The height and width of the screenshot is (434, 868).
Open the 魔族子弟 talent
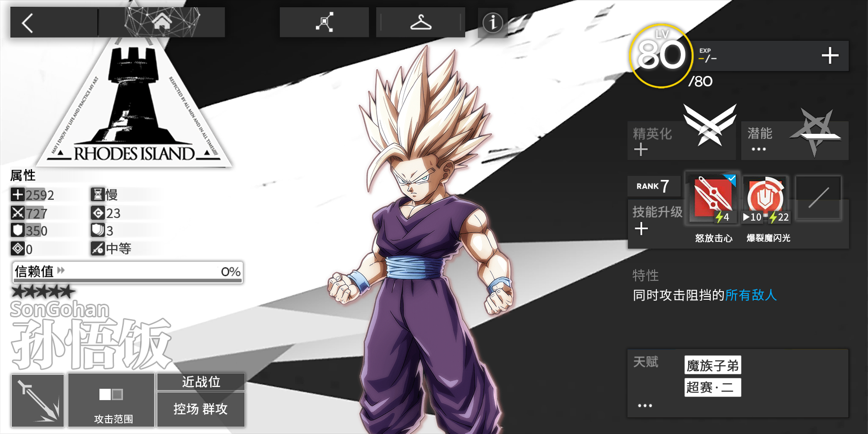pos(712,365)
